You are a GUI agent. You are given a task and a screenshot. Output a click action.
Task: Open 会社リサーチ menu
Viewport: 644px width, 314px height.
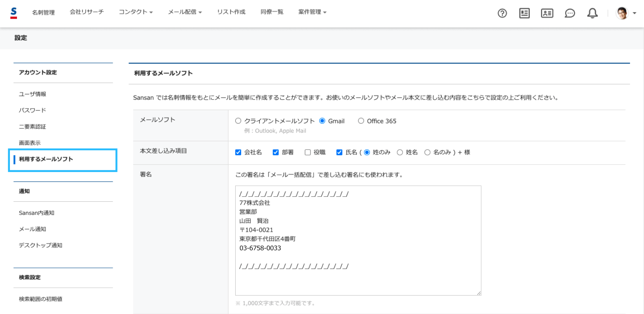[87, 12]
